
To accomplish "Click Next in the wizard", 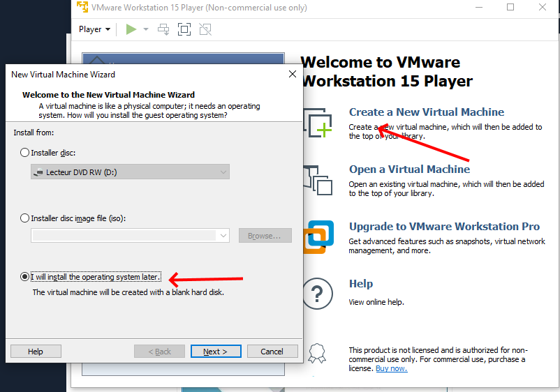I will tap(216, 352).
